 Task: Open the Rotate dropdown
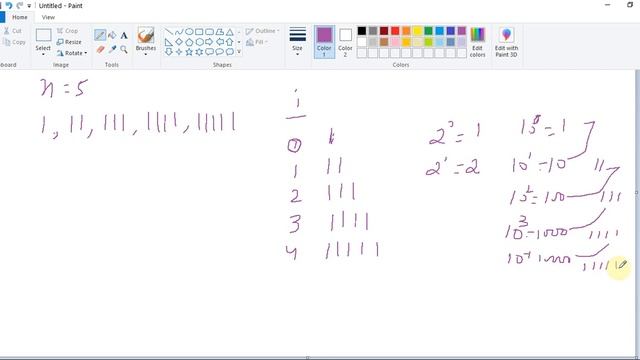pyautogui.click(x=72, y=53)
